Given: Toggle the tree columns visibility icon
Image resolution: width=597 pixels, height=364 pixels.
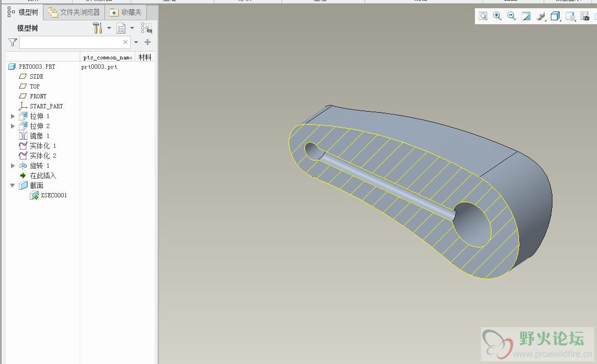Looking at the screenshot, I should pyautogui.click(x=146, y=28).
